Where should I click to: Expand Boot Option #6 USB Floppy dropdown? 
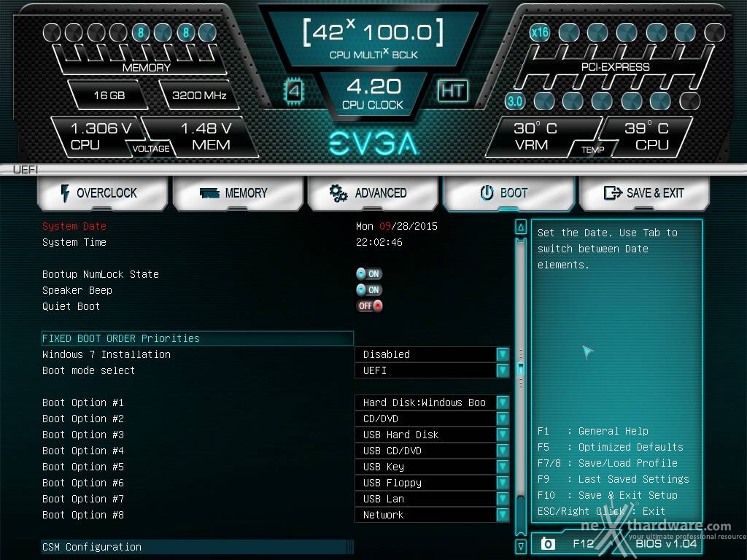point(432,483)
